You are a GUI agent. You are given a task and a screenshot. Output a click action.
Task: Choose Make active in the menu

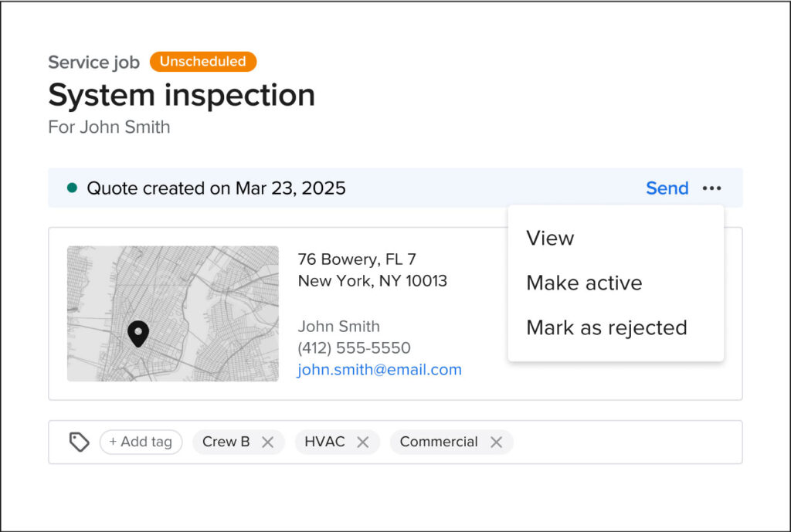584,283
